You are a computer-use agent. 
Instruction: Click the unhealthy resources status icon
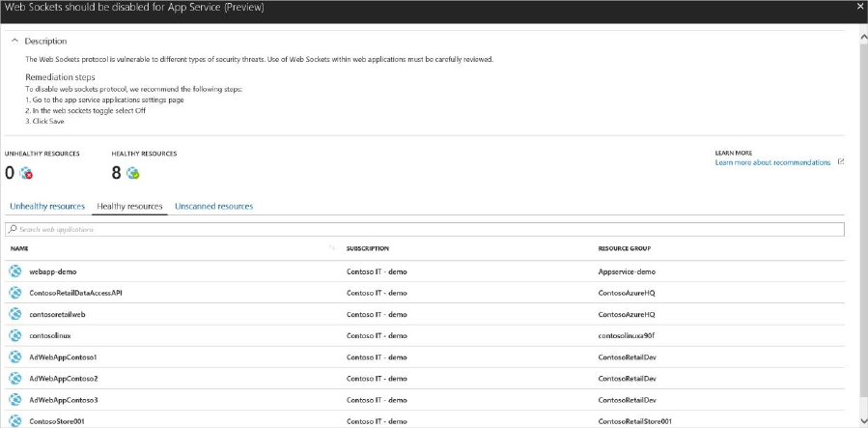pos(27,174)
